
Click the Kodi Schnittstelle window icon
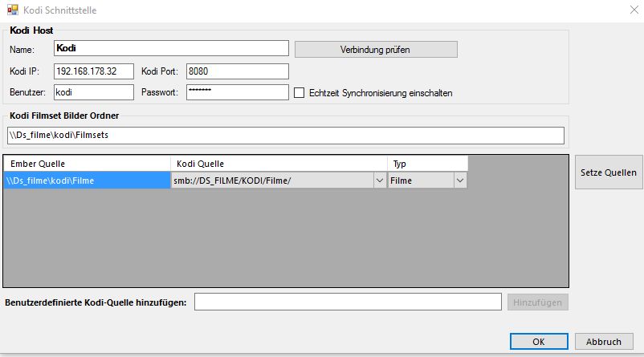[x=13, y=10]
